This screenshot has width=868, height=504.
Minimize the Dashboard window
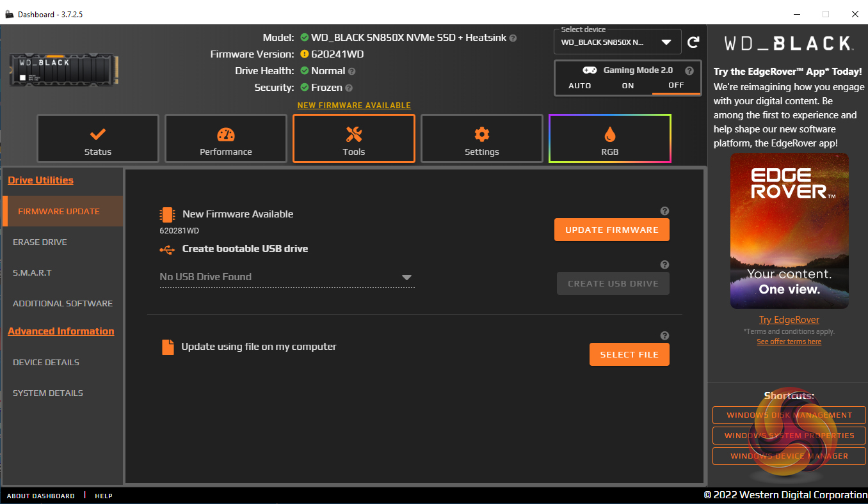click(x=797, y=14)
